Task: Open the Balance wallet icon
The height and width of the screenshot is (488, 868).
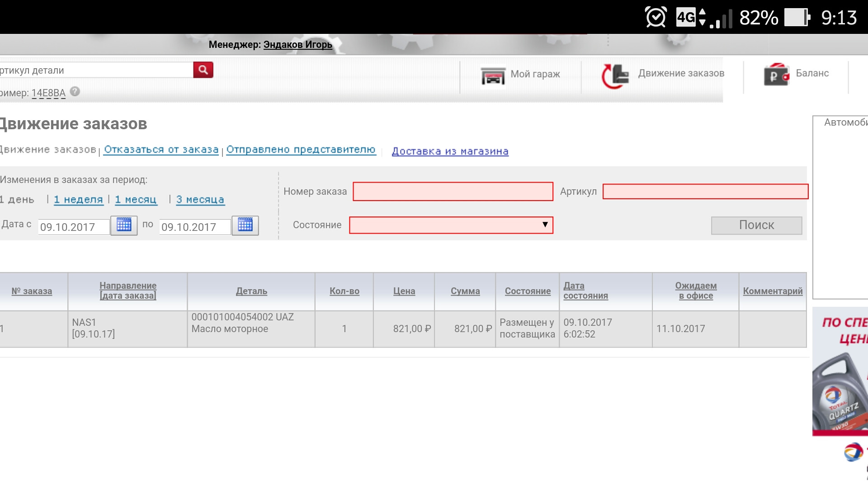Action: point(776,75)
